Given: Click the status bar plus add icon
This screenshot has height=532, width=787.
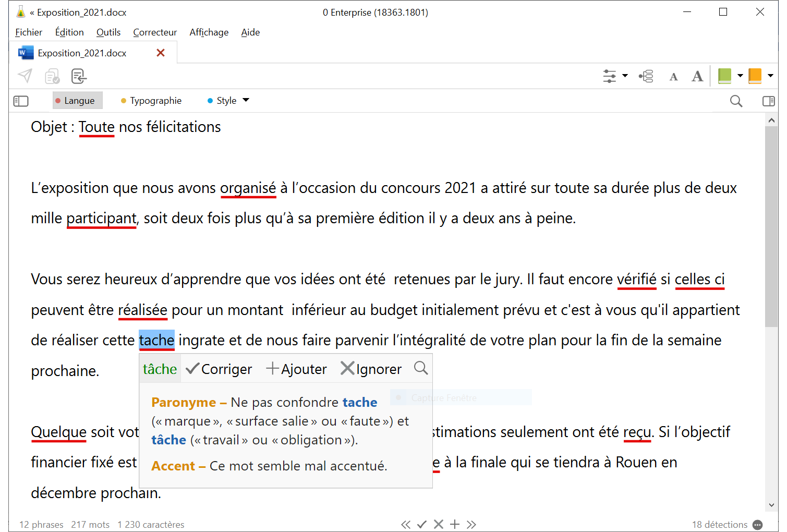Looking at the screenshot, I should pos(455,525).
